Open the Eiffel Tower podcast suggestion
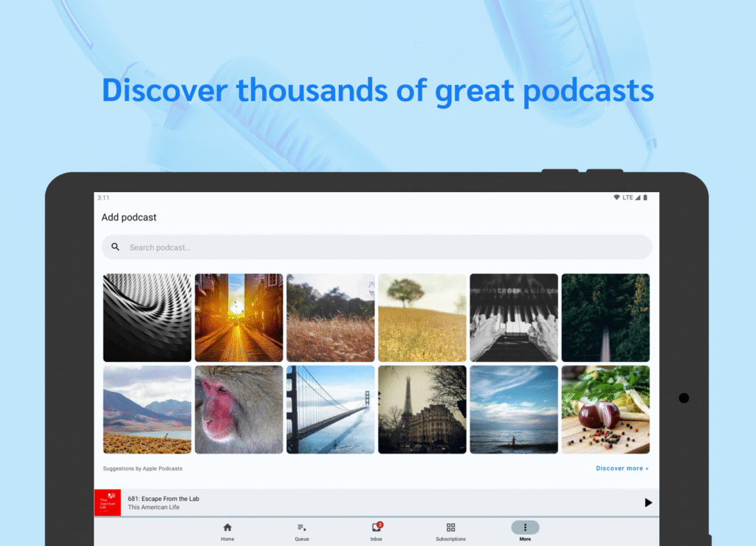The image size is (756, 546). click(422, 409)
